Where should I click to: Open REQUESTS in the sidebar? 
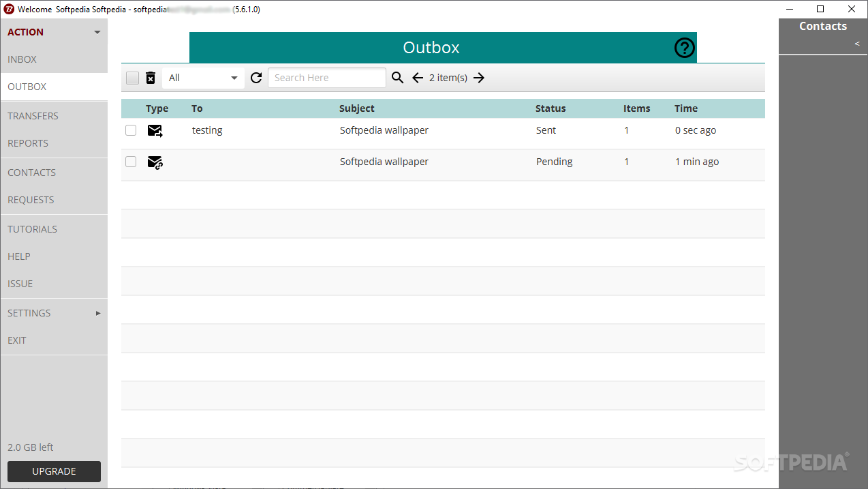54,200
